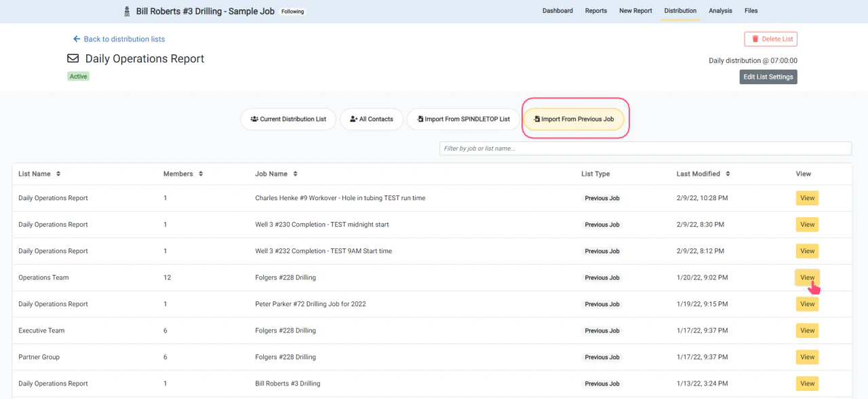Click the filter by job or list name field
868x399 pixels.
(645, 148)
